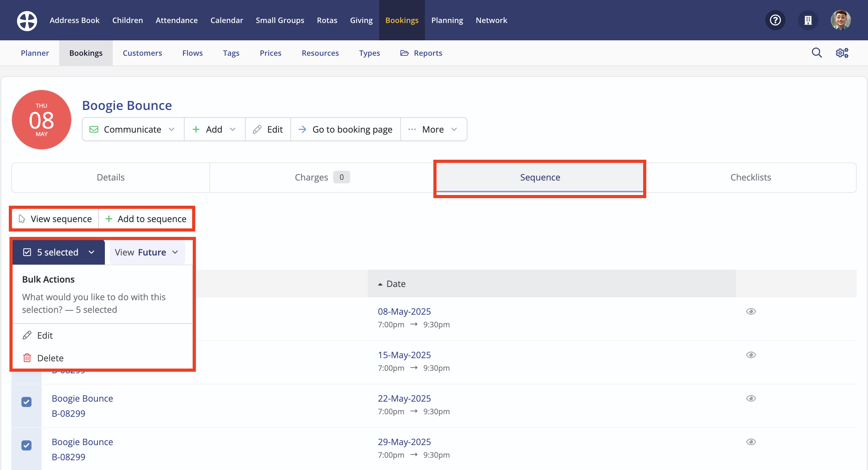Expand the Communicate dropdown chevron
Screen dimensions: 868x470
point(172,129)
